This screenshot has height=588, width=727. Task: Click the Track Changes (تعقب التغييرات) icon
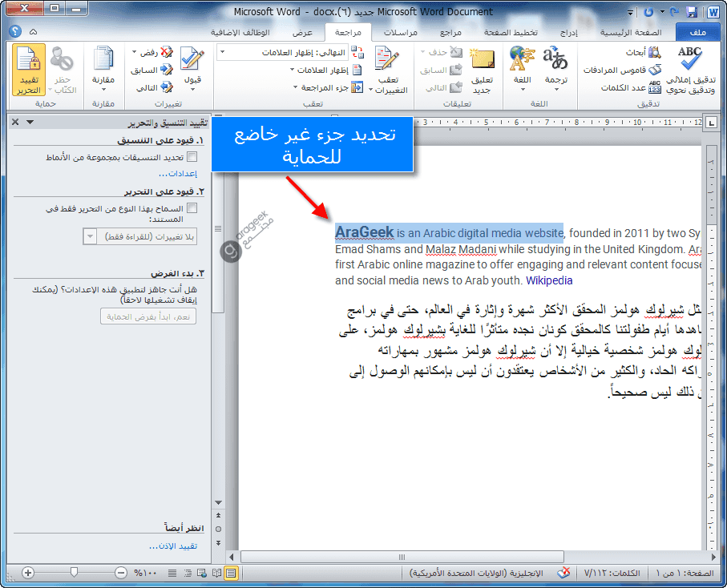click(x=388, y=70)
